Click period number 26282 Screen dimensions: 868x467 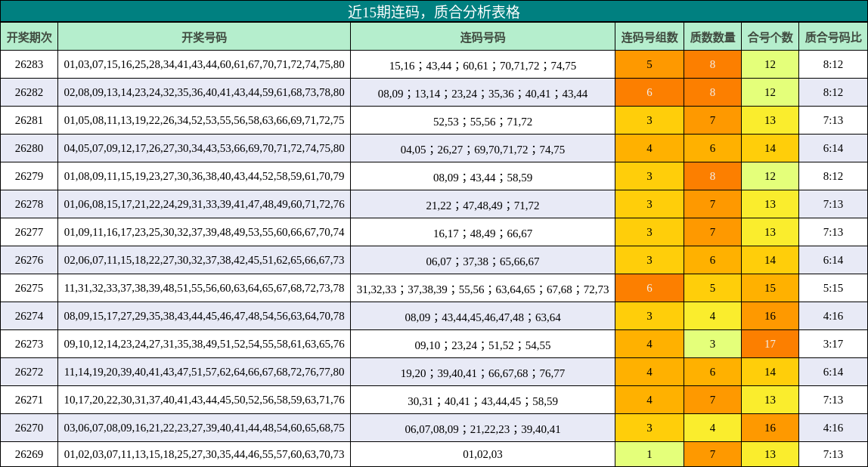pos(29,92)
